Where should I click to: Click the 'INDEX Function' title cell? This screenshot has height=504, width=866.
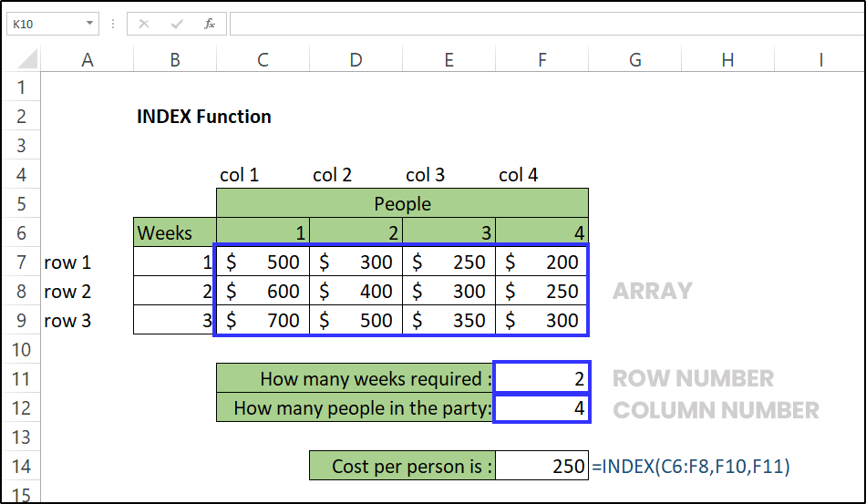(204, 117)
